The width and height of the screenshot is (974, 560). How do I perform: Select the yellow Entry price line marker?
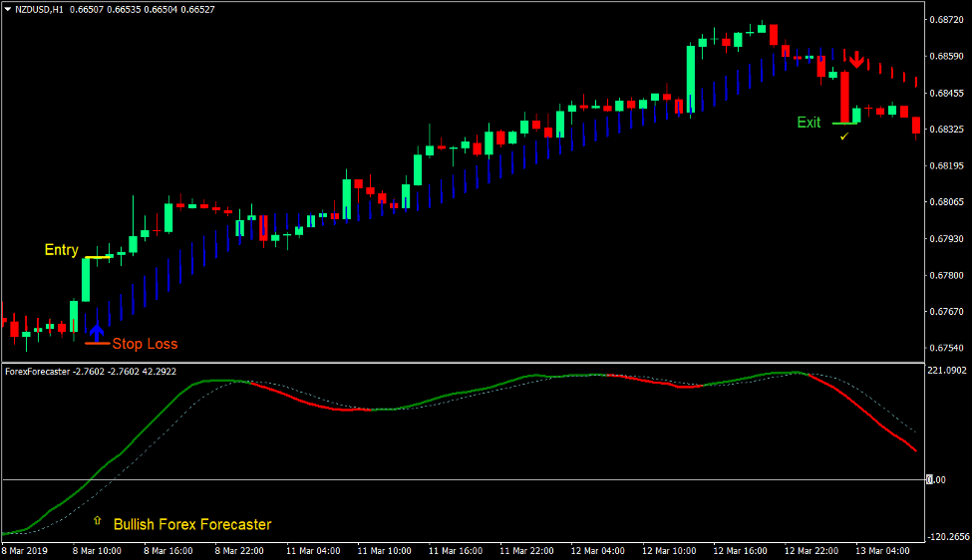pyautogui.click(x=98, y=257)
